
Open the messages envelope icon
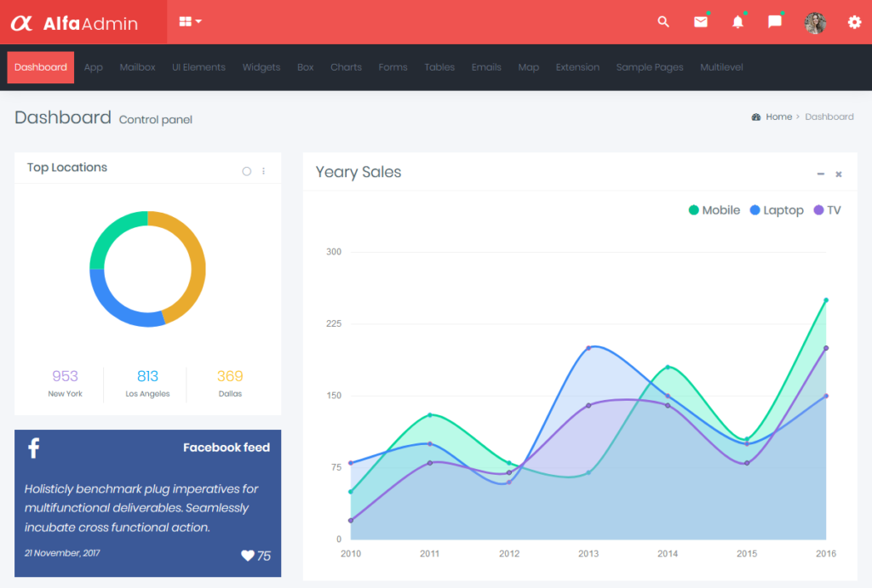[x=700, y=22]
